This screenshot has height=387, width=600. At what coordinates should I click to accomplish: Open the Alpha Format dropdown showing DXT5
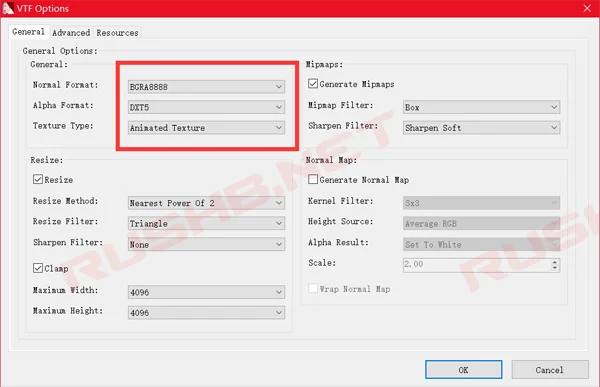click(206, 107)
